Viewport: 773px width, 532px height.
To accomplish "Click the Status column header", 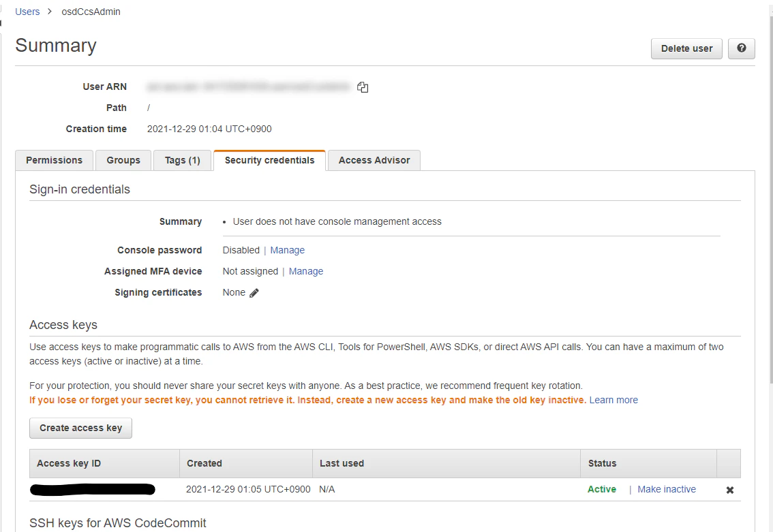I will point(649,463).
